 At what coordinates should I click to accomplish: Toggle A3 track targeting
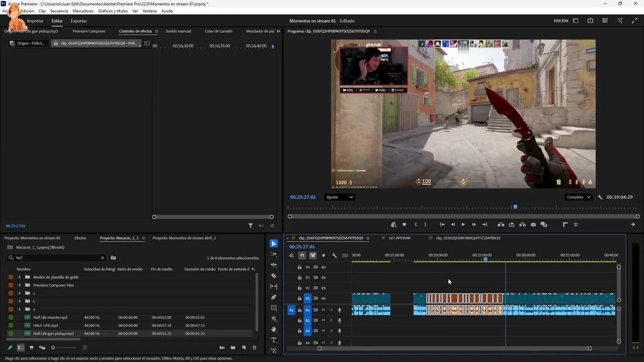pos(307,331)
